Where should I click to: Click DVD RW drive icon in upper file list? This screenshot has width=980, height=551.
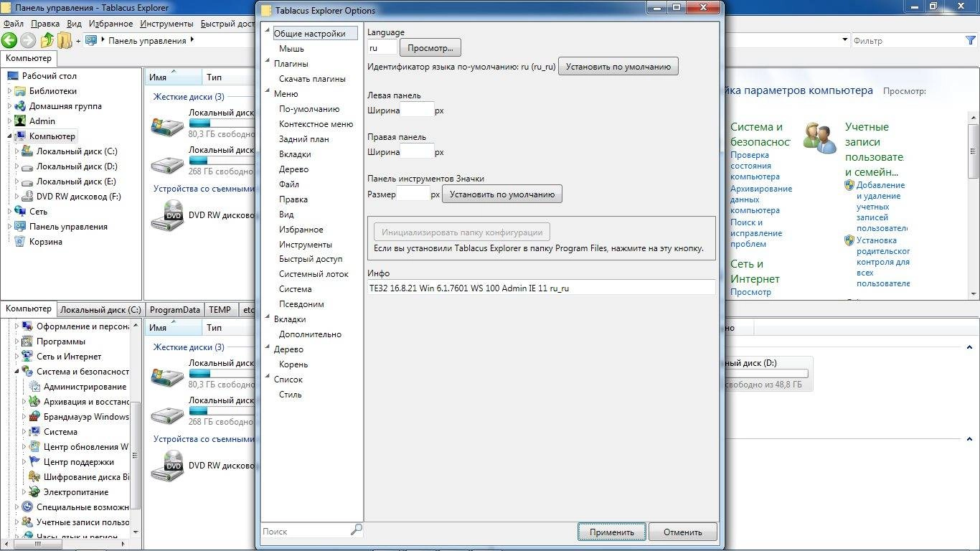(167, 215)
